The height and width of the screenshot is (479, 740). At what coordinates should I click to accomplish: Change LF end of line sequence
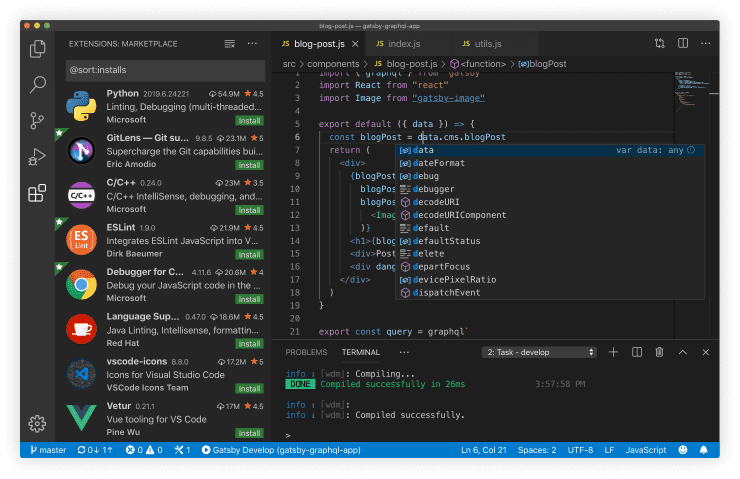pyautogui.click(x=609, y=450)
